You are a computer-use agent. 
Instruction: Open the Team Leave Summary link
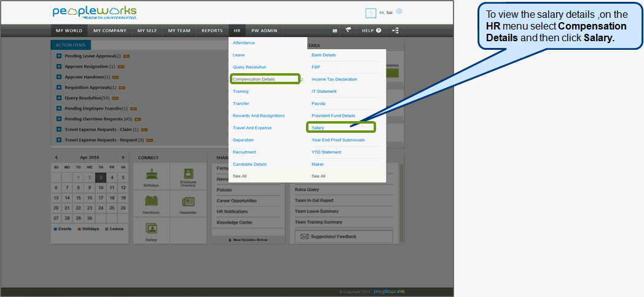[x=316, y=211]
